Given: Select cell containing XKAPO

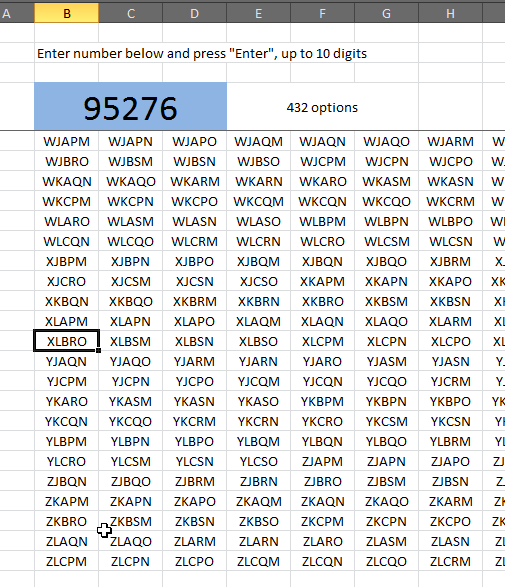Looking at the screenshot, I should [450, 282].
